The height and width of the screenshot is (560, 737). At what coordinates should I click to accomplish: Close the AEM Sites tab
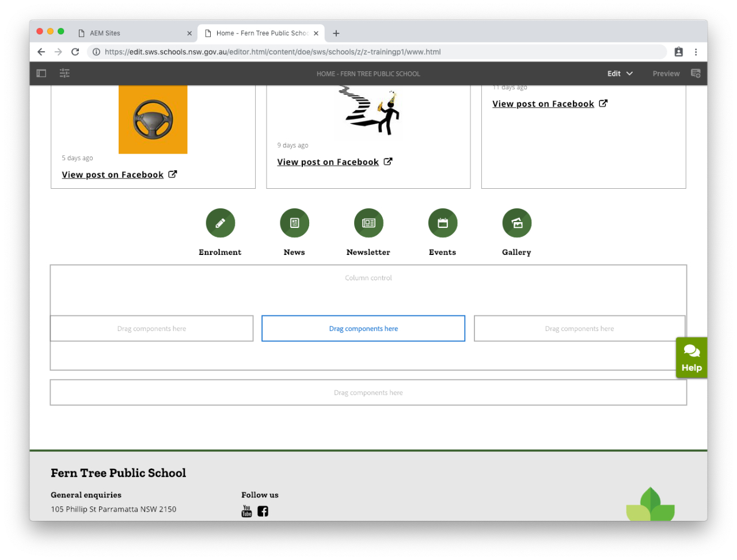[189, 33]
